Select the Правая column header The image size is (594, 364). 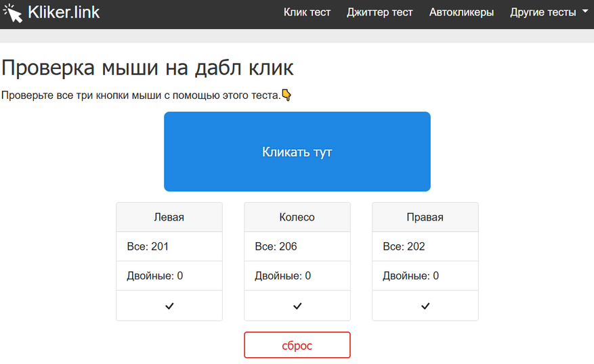(425, 217)
